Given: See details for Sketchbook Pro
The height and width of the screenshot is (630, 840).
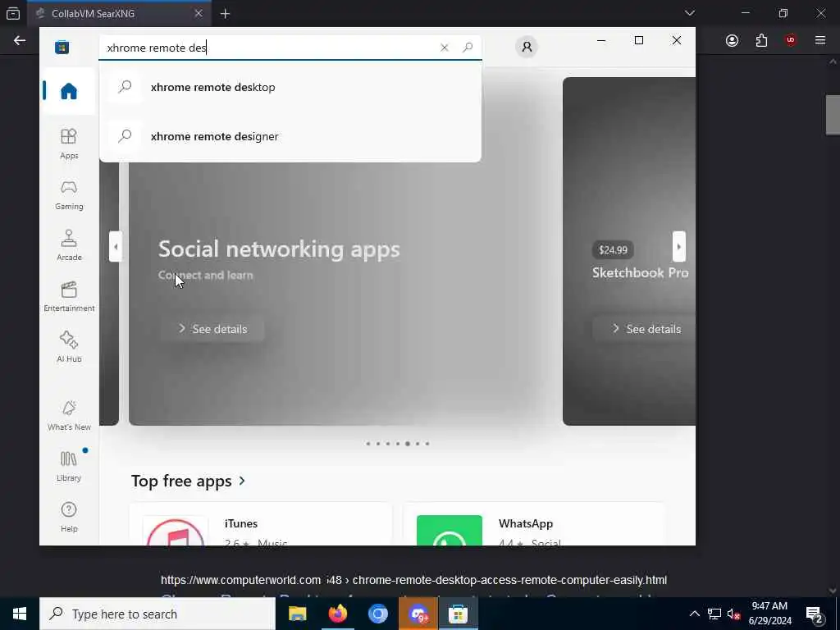Looking at the screenshot, I should [x=645, y=329].
